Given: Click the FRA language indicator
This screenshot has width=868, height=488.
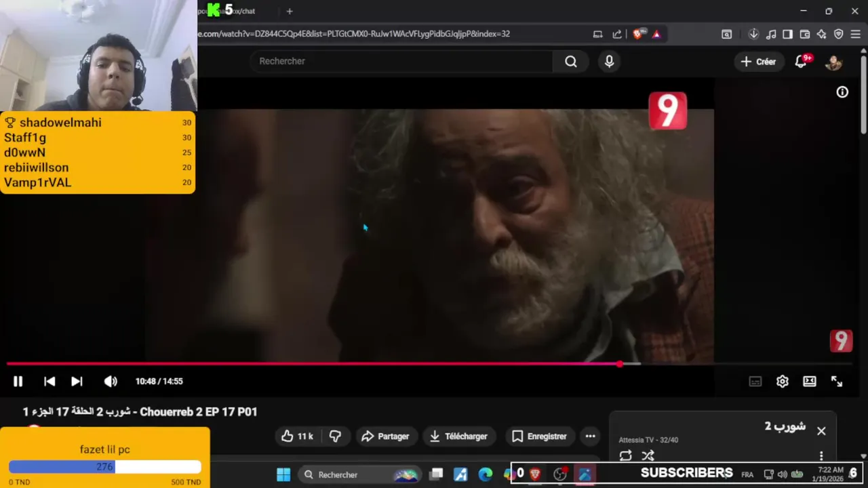Looking at the screenshot, I should (747, 474).
